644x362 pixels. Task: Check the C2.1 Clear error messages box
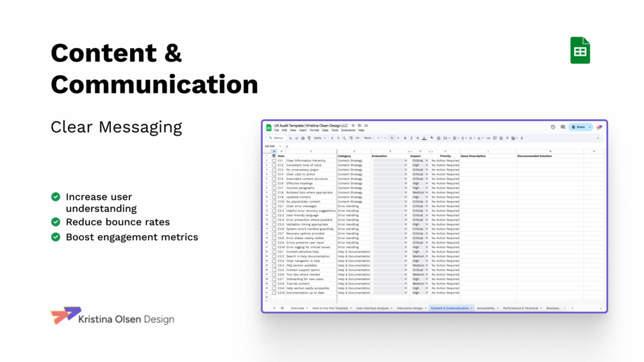click(274, 206)
